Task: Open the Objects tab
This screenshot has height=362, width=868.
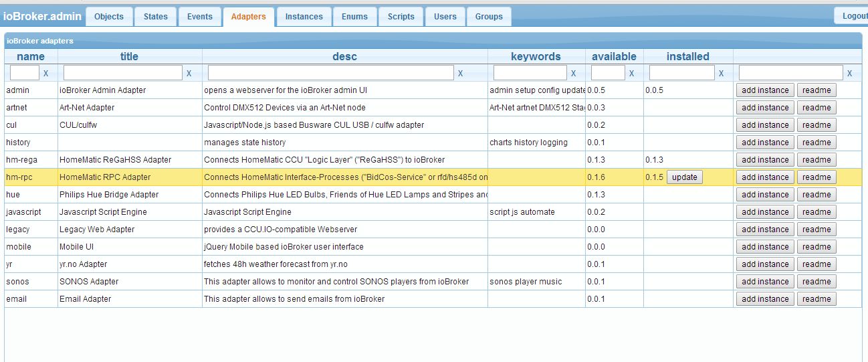Action: click(109, 17)
